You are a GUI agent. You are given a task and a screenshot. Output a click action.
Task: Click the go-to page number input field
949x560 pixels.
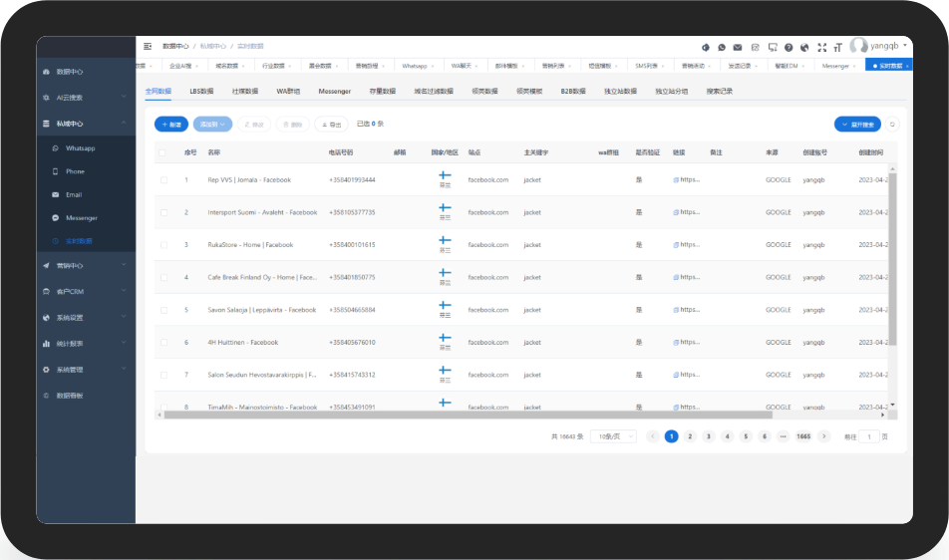click(x=869, y=436)
